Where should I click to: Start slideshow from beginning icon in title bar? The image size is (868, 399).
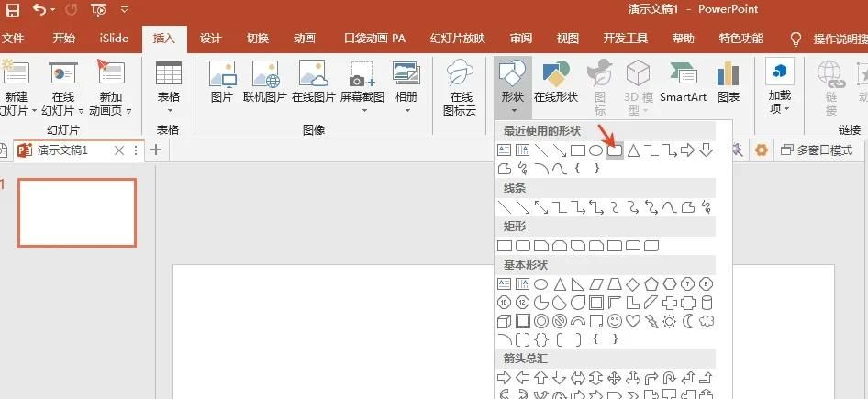tap(98, 9)
